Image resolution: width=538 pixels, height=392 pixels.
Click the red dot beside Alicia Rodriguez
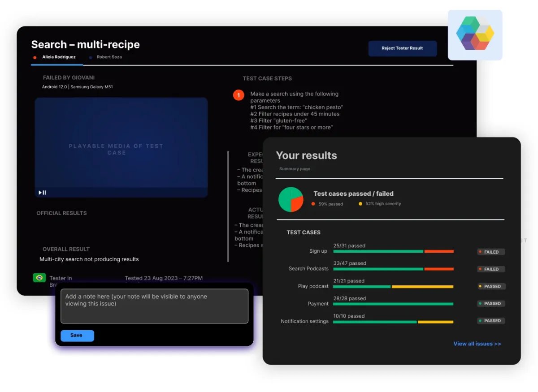35,57
